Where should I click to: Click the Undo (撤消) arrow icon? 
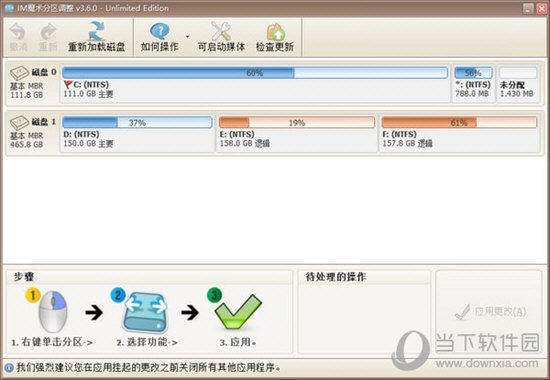pos(18,32)
